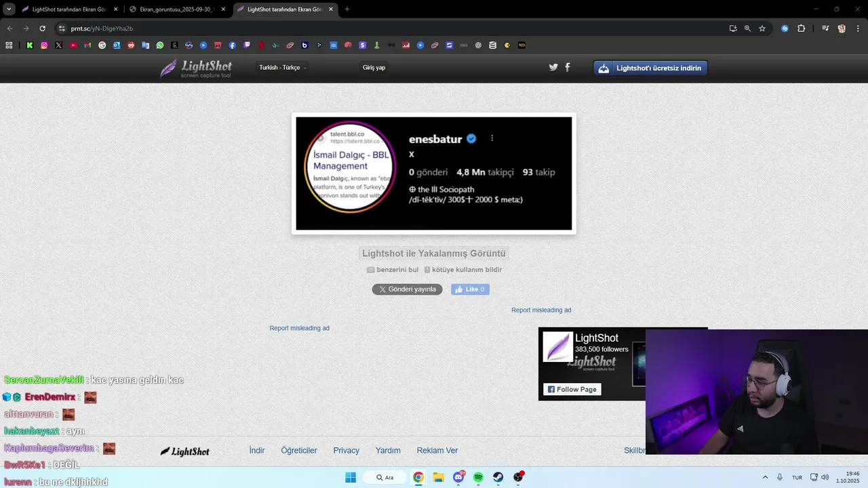Open Spotify from the taskbar
Image resolution: width=868 pixels, height=488 pixels.
pos(478,477)
